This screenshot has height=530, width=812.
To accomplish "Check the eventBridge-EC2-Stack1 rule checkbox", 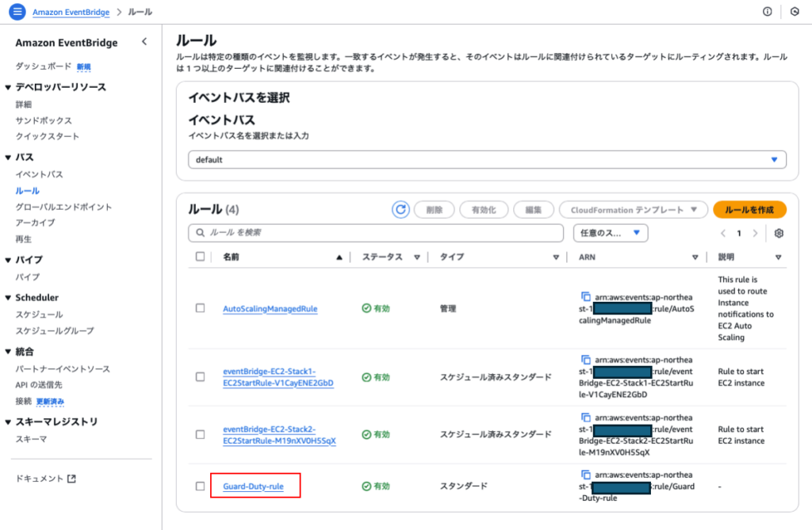I will pos(201,377).
